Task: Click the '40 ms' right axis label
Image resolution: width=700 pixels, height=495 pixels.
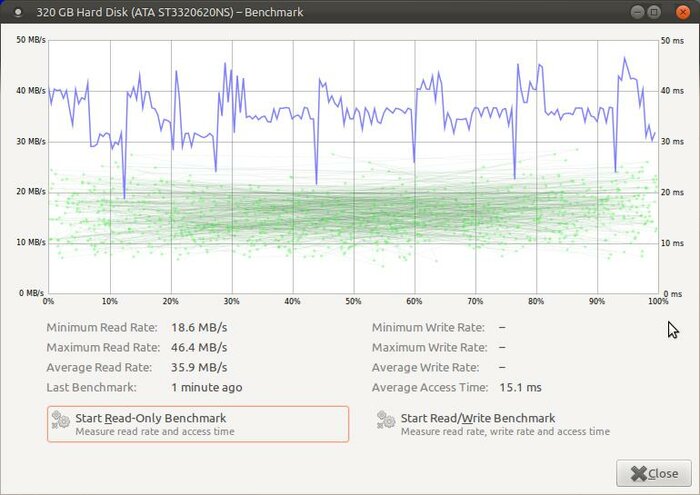Action: click(672, 91)
